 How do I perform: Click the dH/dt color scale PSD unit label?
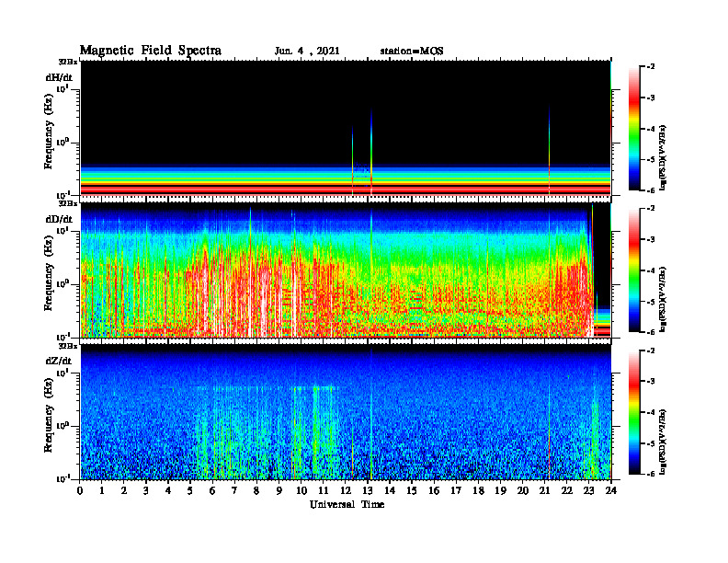[x=663, y=157]
